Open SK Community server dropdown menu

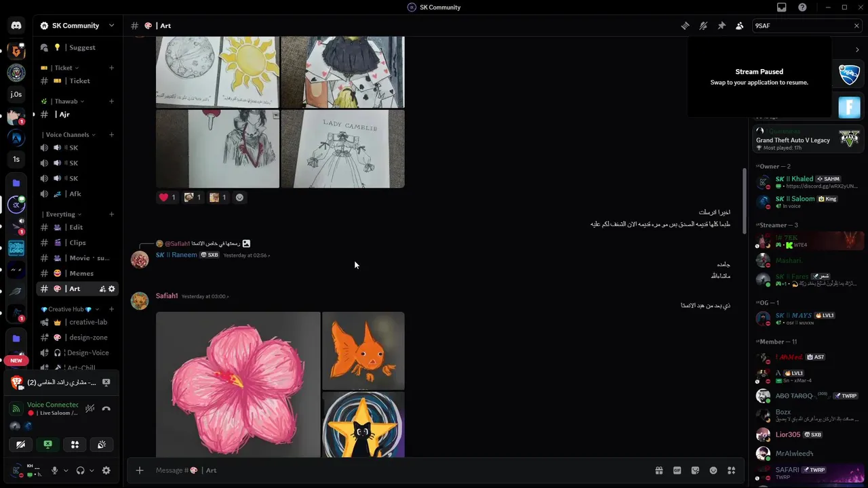click(78, 26)
